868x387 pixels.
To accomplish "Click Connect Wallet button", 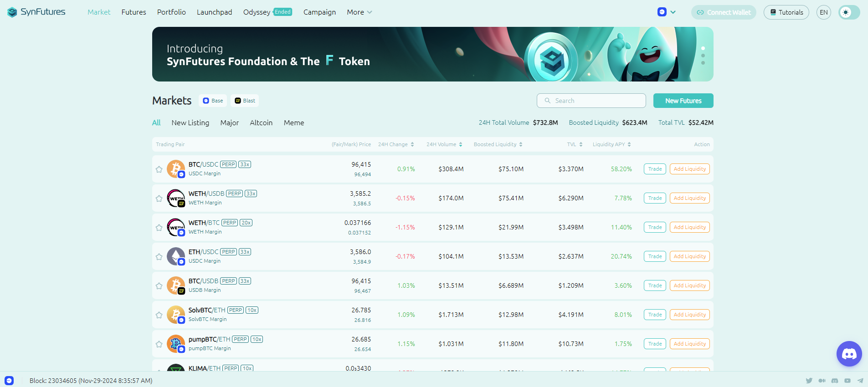I will (x=724, y=12).
